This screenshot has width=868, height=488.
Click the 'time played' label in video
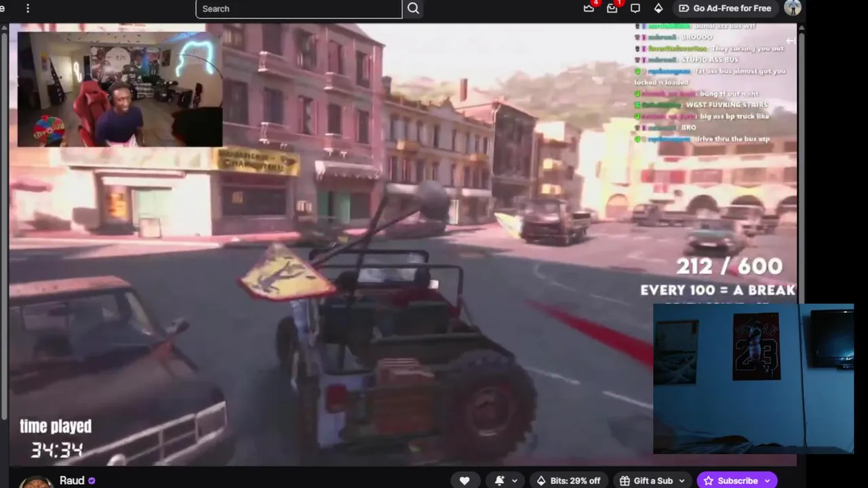coord(56,426)
